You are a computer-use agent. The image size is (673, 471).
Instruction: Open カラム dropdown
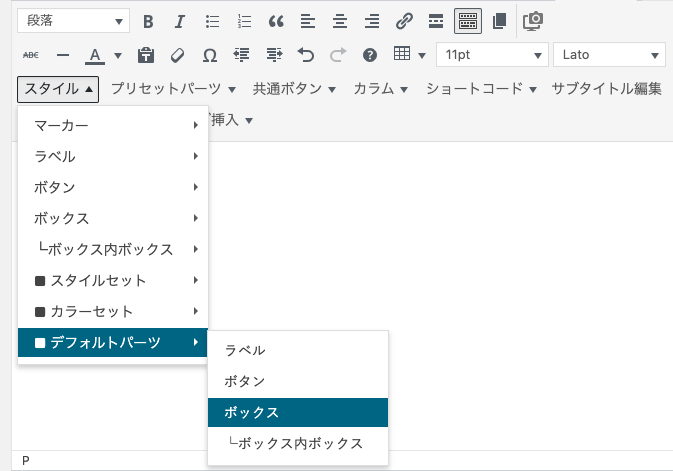(380, 89)
